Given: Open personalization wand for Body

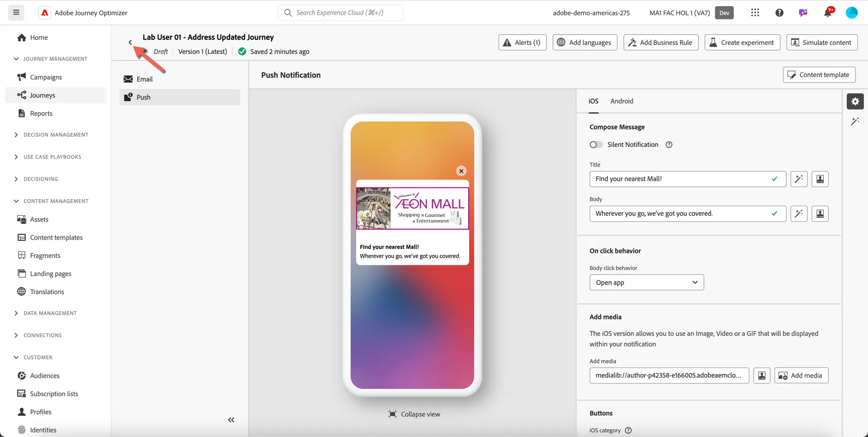Looking at the screenshot, I should pos(799,214).
